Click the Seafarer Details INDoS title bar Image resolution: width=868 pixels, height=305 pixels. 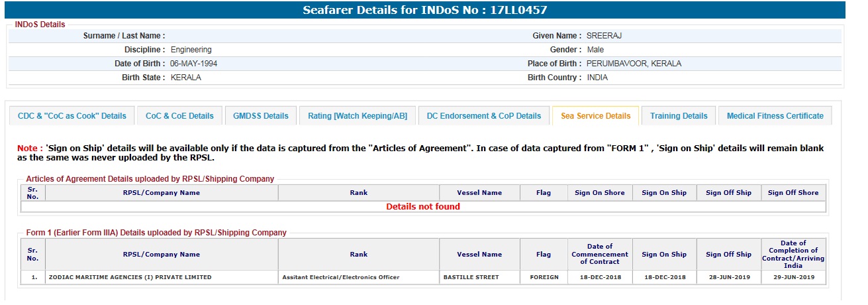[424, 10]
